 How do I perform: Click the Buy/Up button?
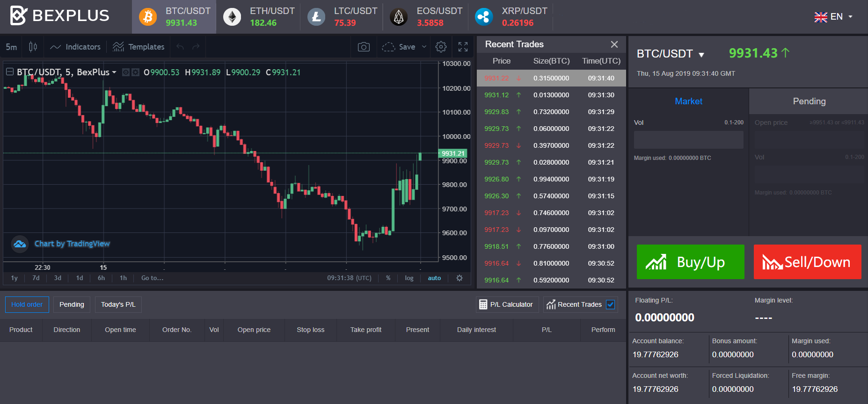pos(690,262)
